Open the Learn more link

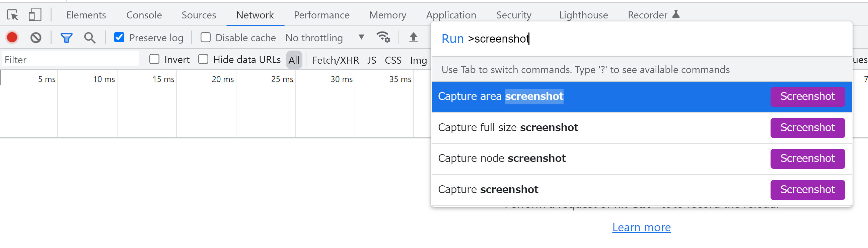coord(642,227)
